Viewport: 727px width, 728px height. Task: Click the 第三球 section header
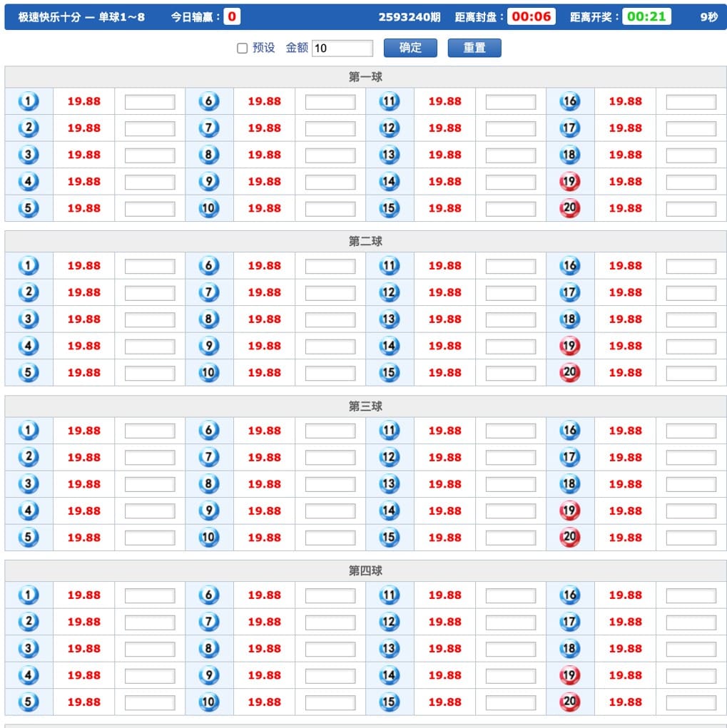click(x=365, y=406)
